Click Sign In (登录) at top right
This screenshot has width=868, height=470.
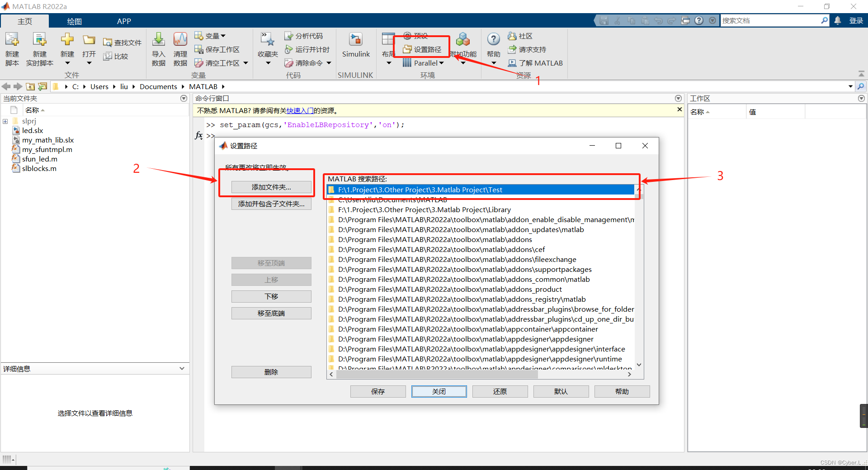tap(856, 20)
